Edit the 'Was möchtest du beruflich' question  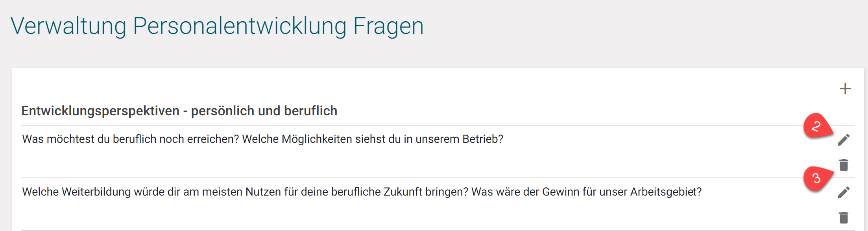click(x=844, y=139)
